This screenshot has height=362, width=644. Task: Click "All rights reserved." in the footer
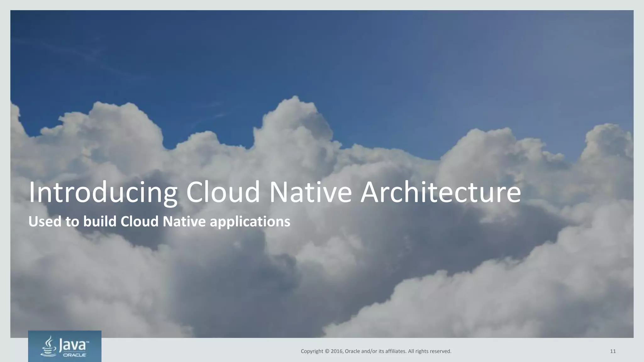point(430,351)
